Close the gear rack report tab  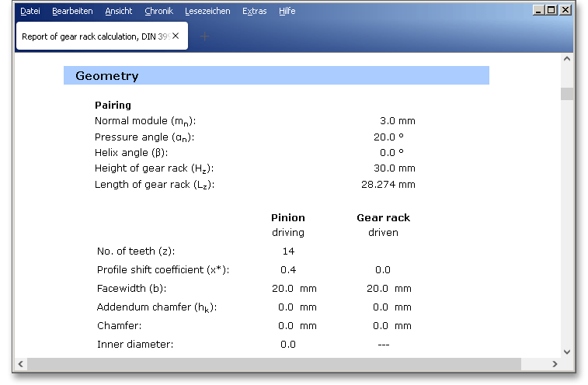click(176, 36)
